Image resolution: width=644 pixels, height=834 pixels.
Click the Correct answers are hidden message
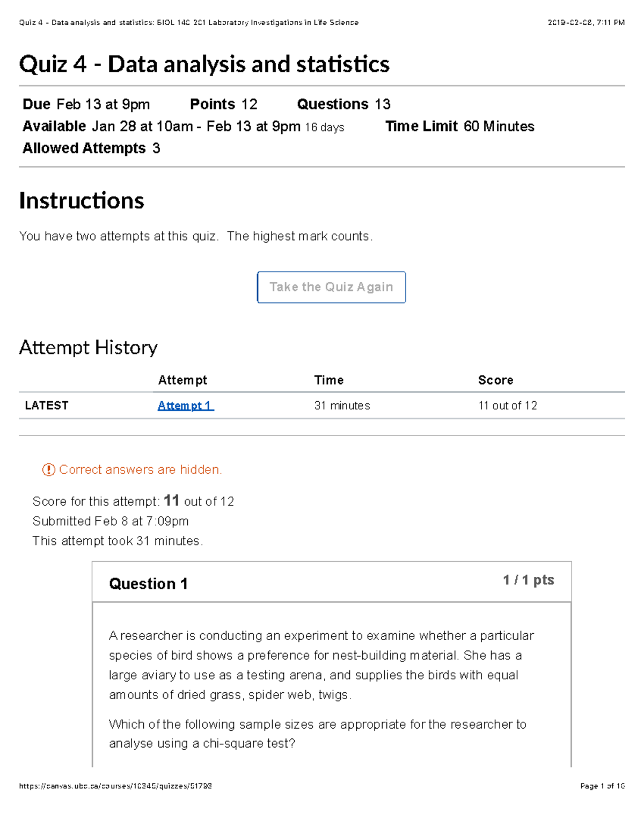pyautogui.click(x=140, y=470)
